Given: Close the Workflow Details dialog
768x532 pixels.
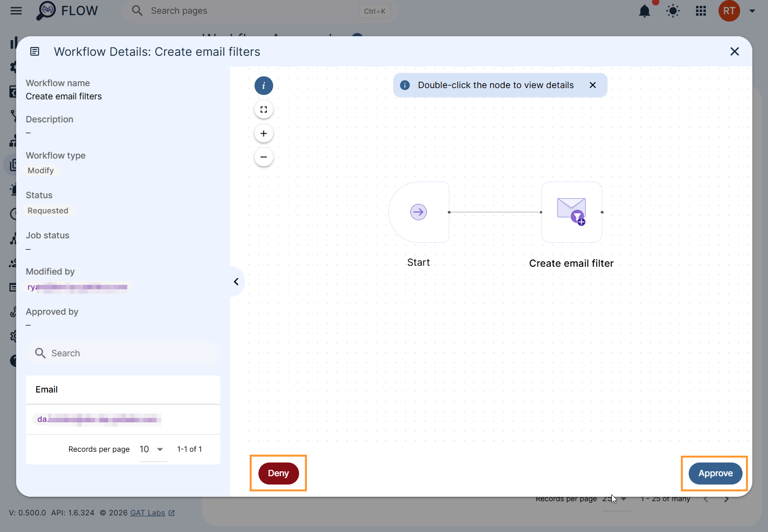Looking at the screenshot, I should pos(734,51).
